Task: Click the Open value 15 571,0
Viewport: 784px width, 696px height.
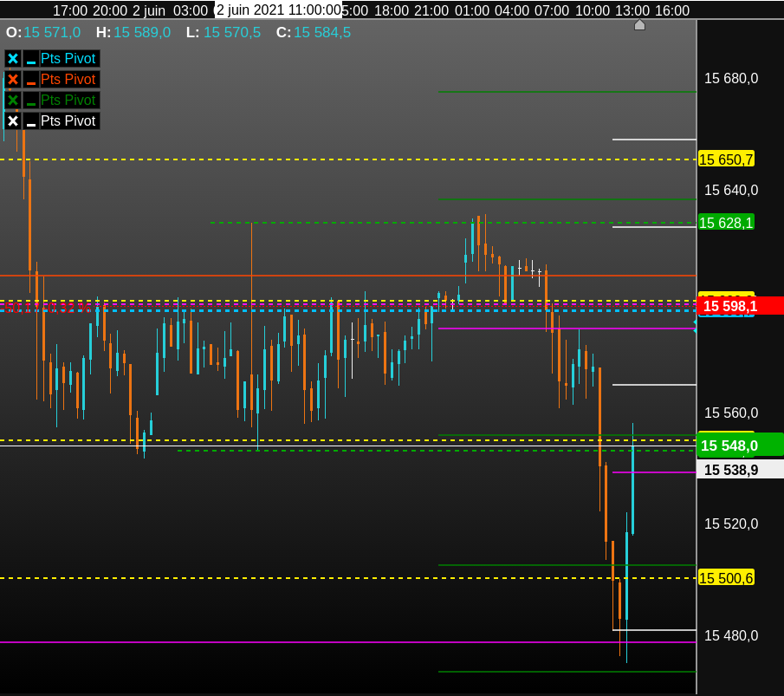Action: coord(52,33)
